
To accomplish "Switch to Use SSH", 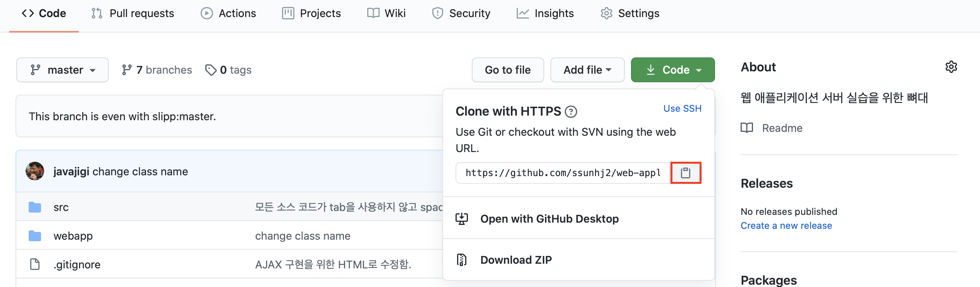I will pos(682,109).
